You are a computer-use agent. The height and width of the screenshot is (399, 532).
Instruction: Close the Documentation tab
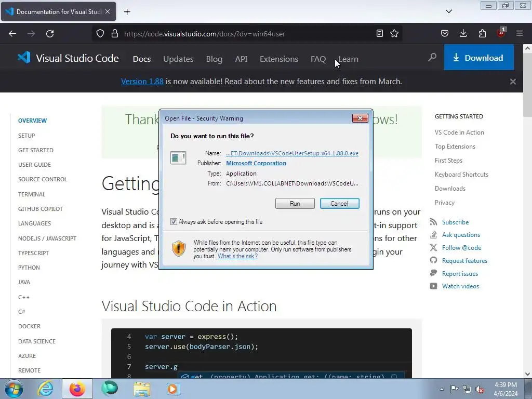coord(108,11)
